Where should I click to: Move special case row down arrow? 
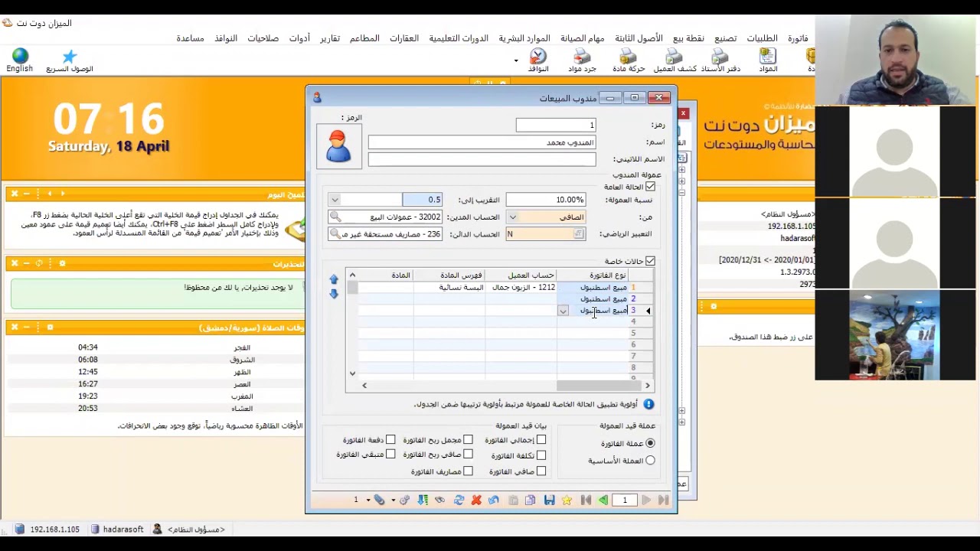(334, 293)
